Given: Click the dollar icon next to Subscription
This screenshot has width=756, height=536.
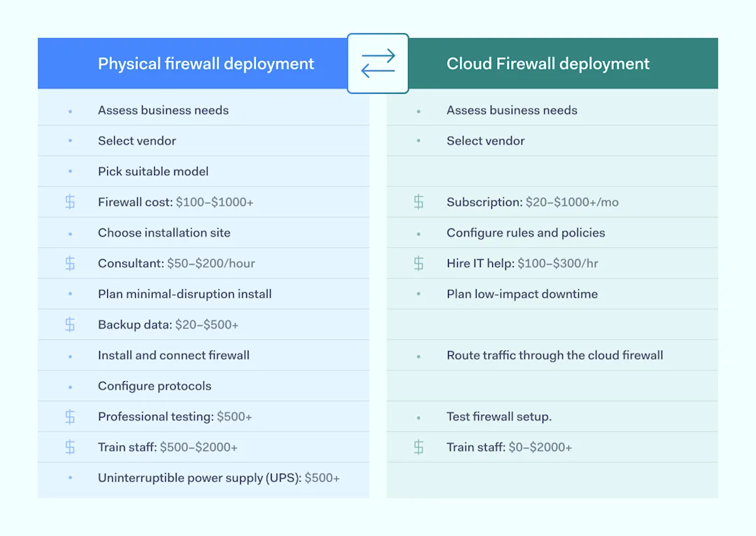Looking at the screenshot, I should click(x=418, y=202).
